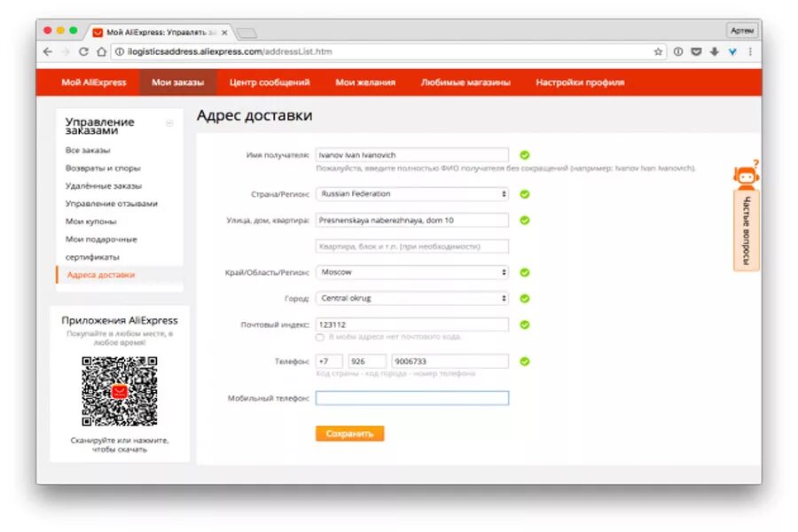Screen dimensions: 798x532
Task: Click green check next to Moscow region
Action: click(525, 273)
